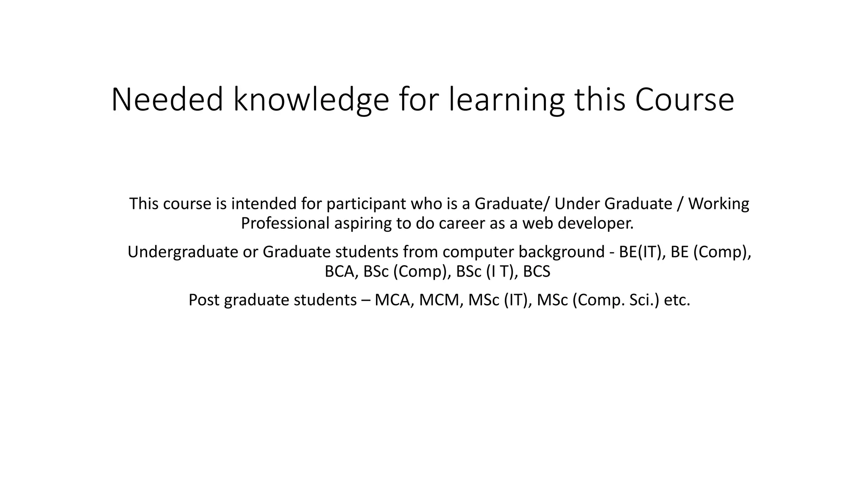Click the text 'MSc (Comp. Sci.)'
The width and height of the screenshot is (868, 488).
coord(598,300)
